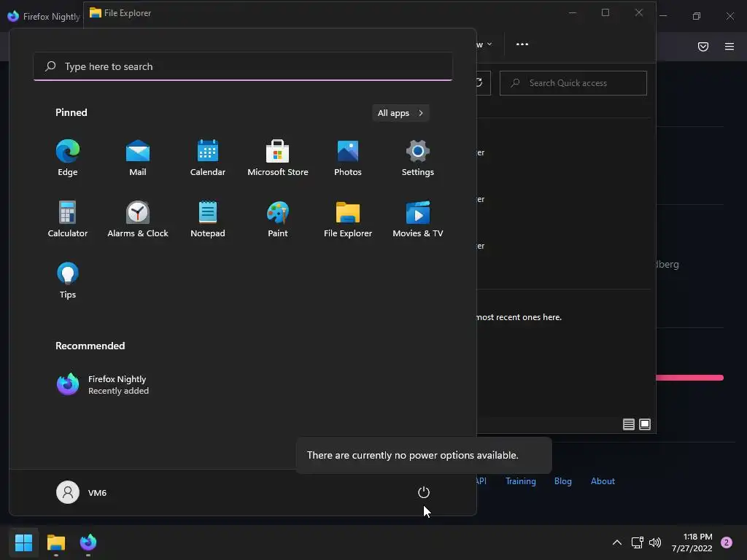747x560 pixels.
Task: Click the Start menu power button
Action: coord(424,492)
